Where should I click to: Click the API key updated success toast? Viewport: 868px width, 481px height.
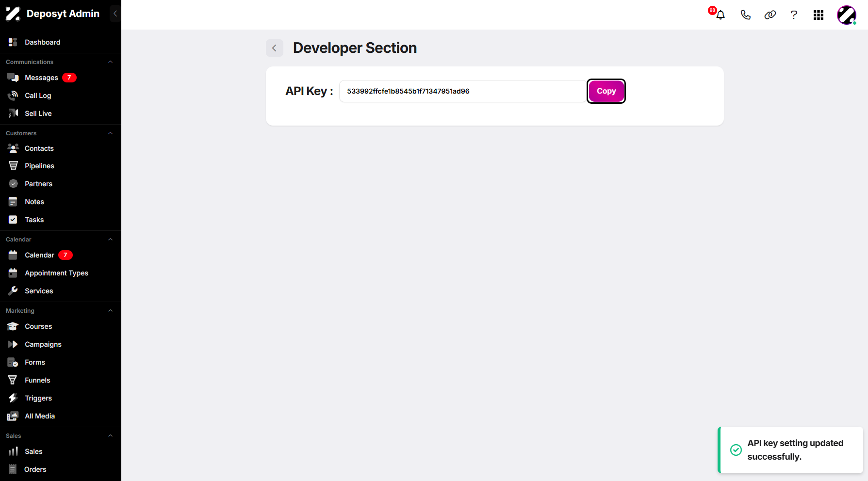click(x=790, y=450)
